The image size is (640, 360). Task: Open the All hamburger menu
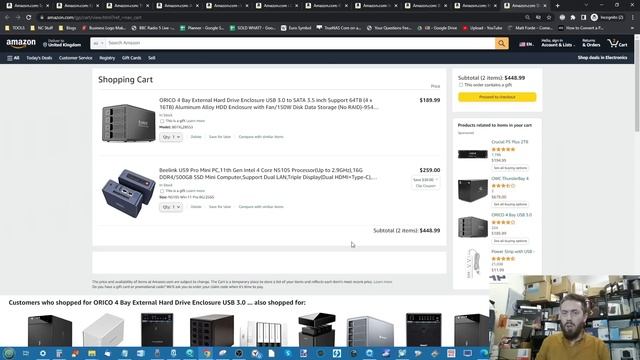(x=13, y=58)
